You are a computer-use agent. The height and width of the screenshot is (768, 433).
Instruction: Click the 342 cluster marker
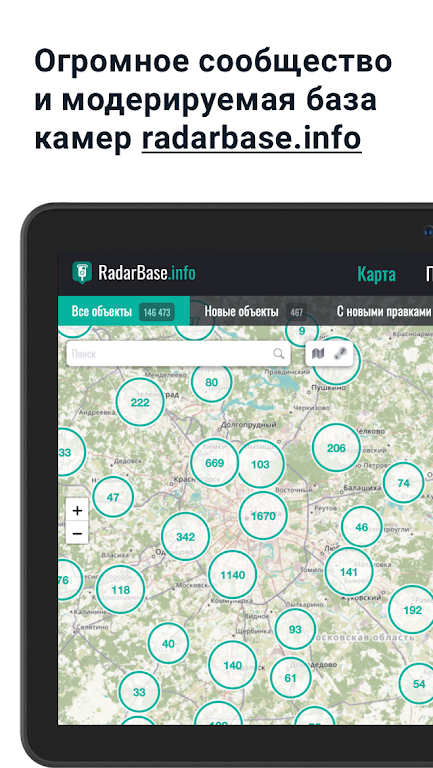click(x=186, y=537)
